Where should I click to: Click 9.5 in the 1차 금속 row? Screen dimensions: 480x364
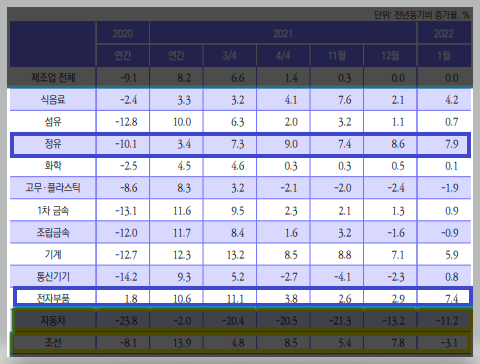[238, 211]
